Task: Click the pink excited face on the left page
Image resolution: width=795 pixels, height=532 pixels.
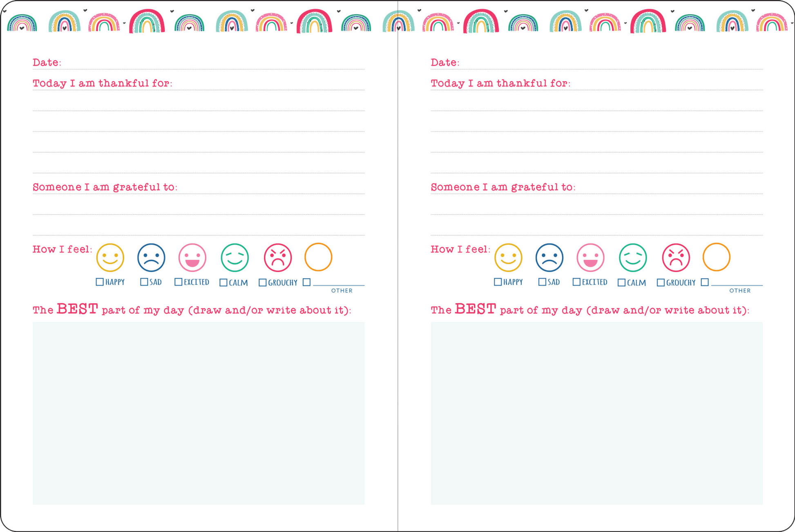Action: point(193,257)
